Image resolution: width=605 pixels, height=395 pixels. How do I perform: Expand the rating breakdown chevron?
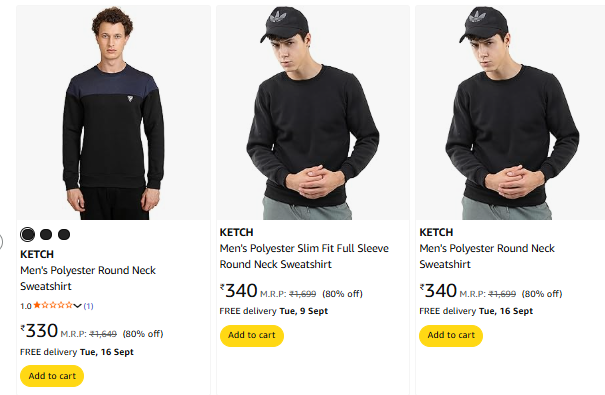tap(78, 306)
